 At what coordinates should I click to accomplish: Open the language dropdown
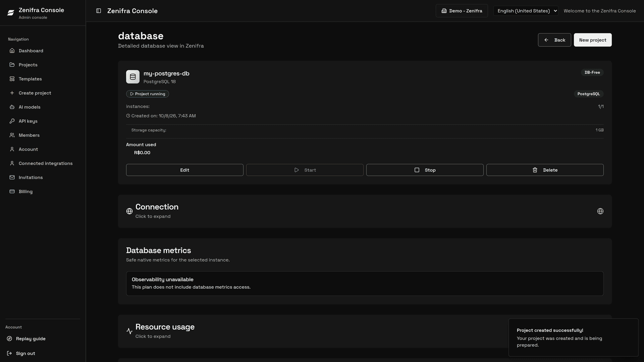pyautogui.click(x=526, y=11)
